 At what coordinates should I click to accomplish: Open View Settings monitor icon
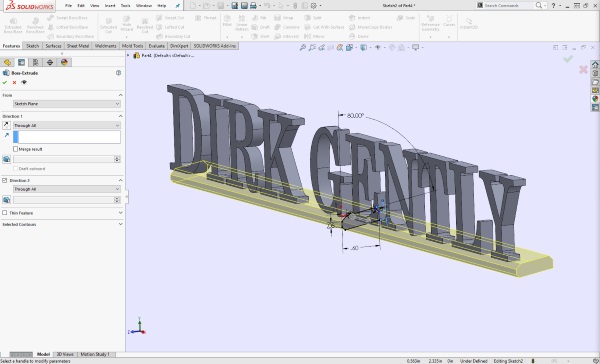click(415, 47)
